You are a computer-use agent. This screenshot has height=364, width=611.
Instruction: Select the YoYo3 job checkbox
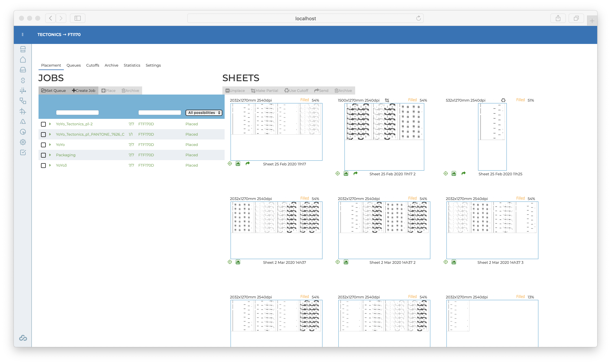pyautogui.click(x=43, y=165)
